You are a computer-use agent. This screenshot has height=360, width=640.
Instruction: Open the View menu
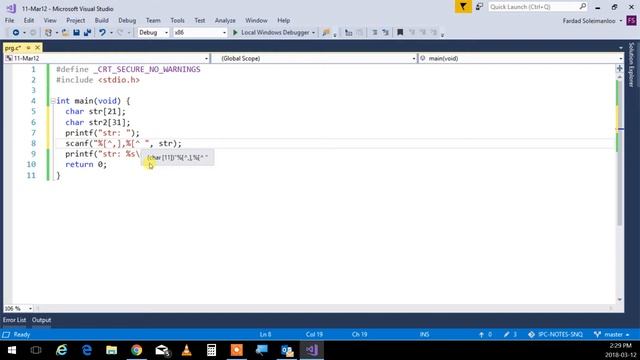50,20
